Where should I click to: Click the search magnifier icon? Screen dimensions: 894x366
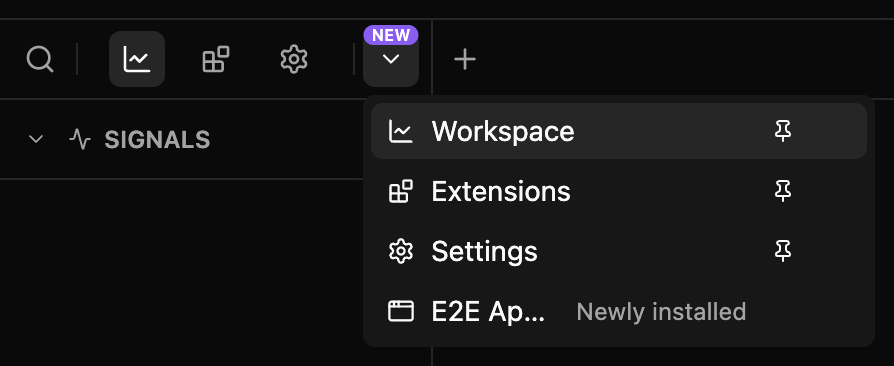pos(40,59)
